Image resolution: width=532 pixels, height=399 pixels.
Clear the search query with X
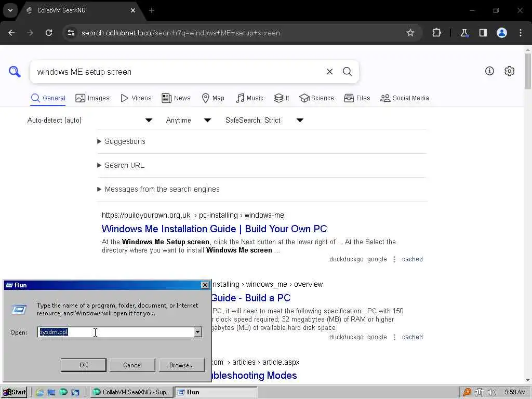[x=329, y=72]
